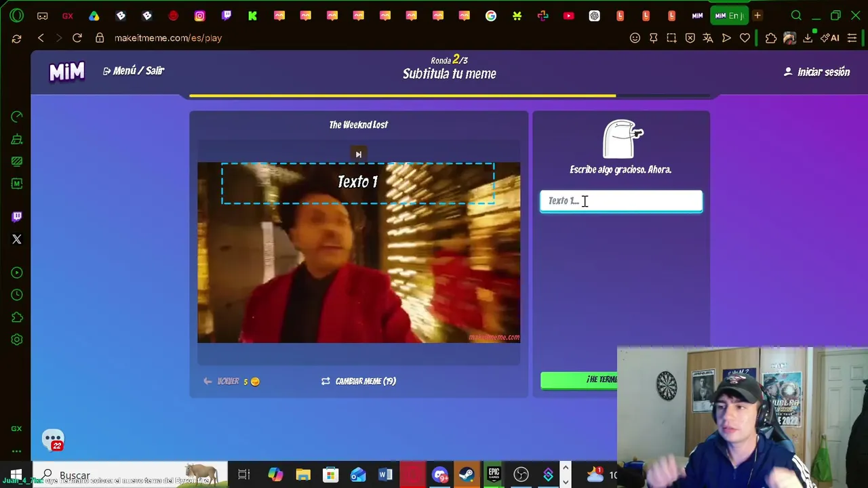868x488 pixels.
Task: Switch to the ChatGPT tab
Action: 595,16
